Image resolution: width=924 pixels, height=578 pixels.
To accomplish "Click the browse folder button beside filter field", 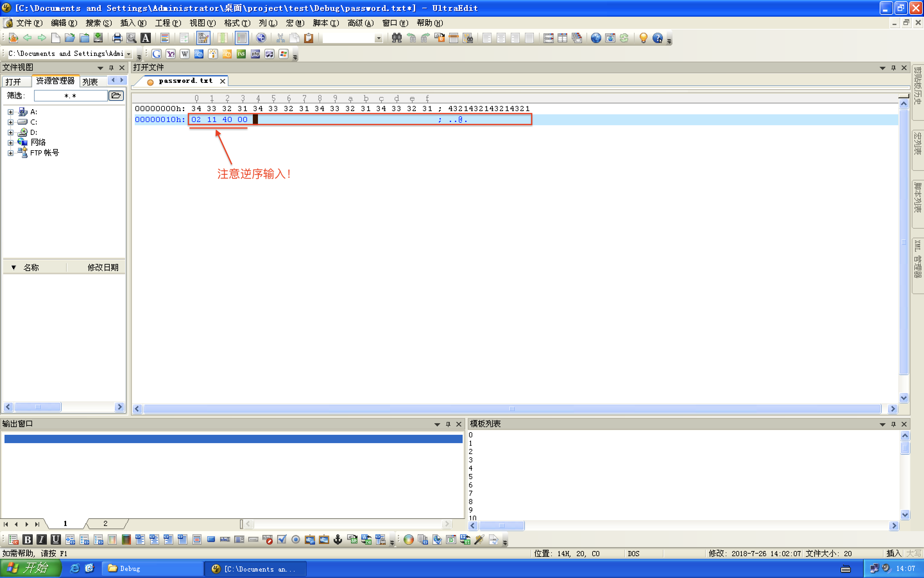I will click(x=116, y=96).
